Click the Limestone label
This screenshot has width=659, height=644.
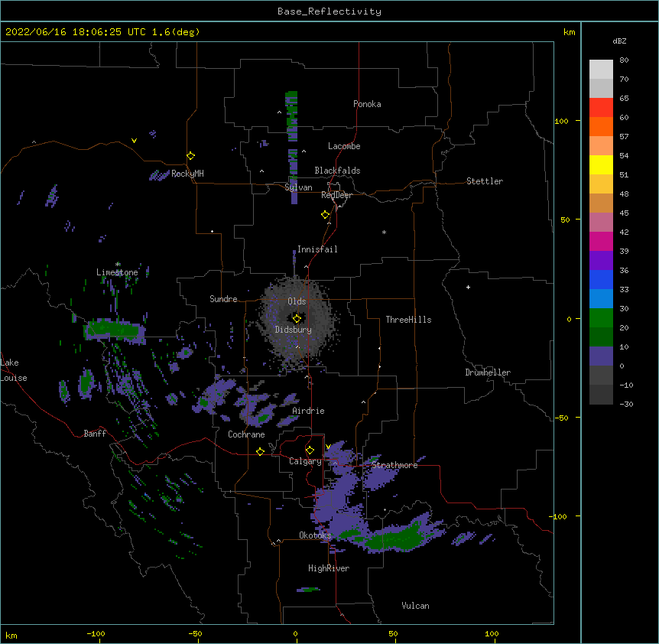[x=117, y=272]
